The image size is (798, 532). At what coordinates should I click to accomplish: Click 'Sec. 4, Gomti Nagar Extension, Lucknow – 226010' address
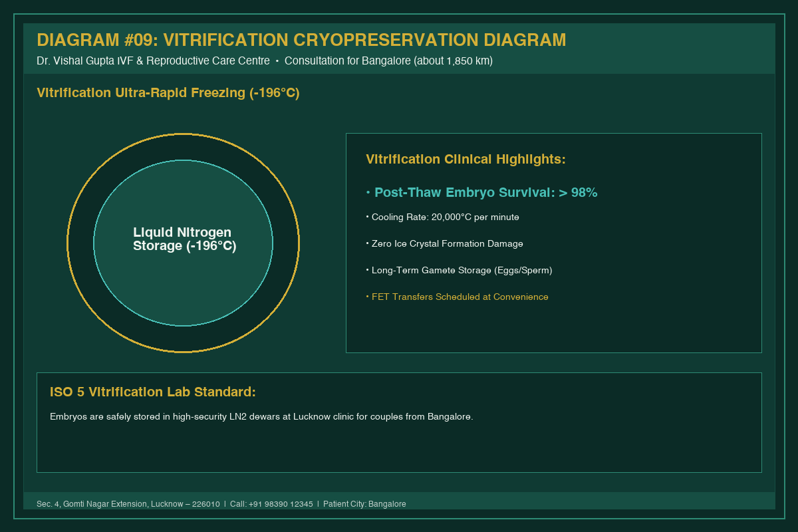tap(128, 504)
